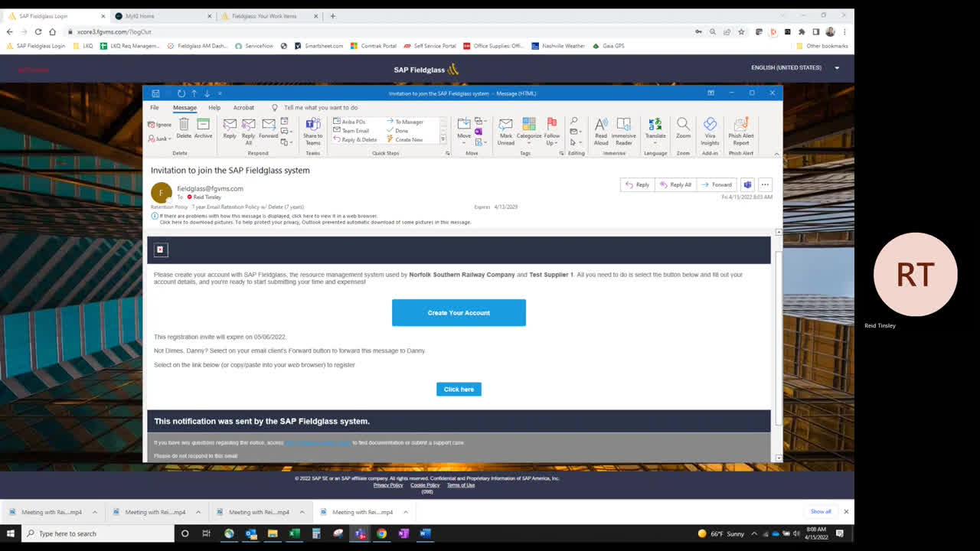Open the Quick Steps dialog launcher
980x551 pixels.
point(448,153)
